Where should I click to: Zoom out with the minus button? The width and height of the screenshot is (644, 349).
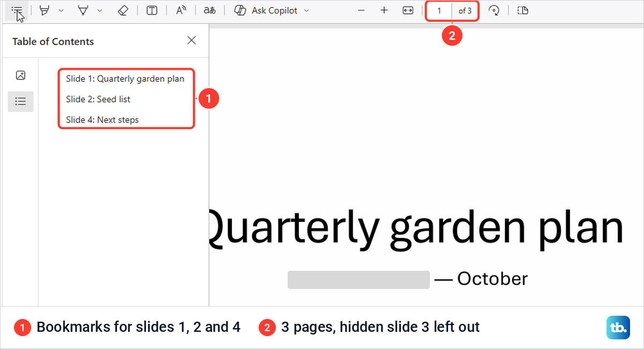361,10
